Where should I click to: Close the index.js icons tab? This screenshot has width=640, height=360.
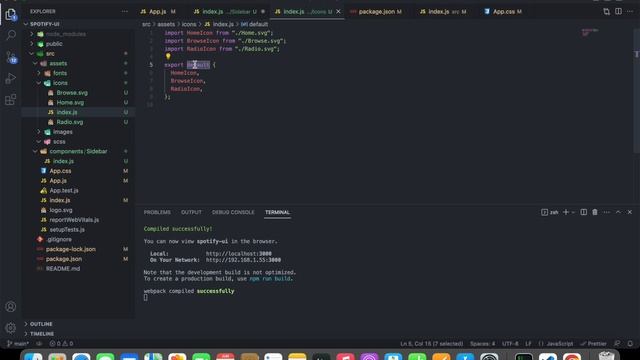click(x=338, y=11)
